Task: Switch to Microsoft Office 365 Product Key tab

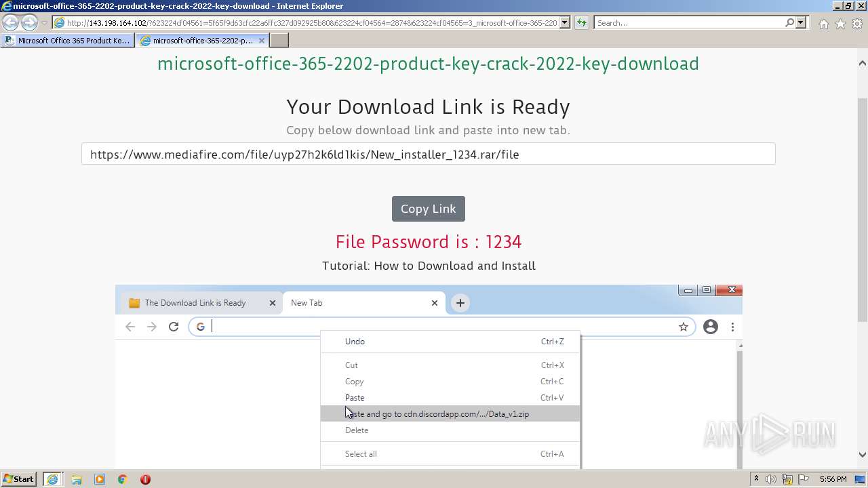Action: pos(68,40)
